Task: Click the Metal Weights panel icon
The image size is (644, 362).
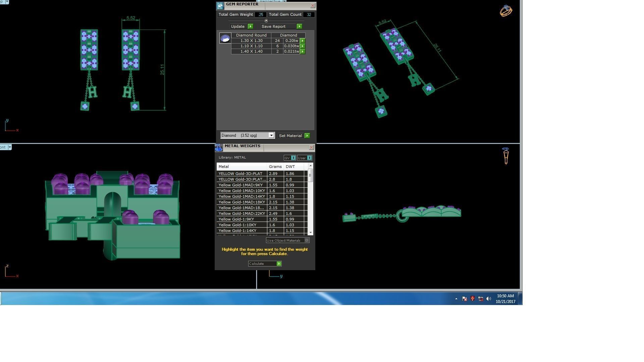Action: pos(219,147)
